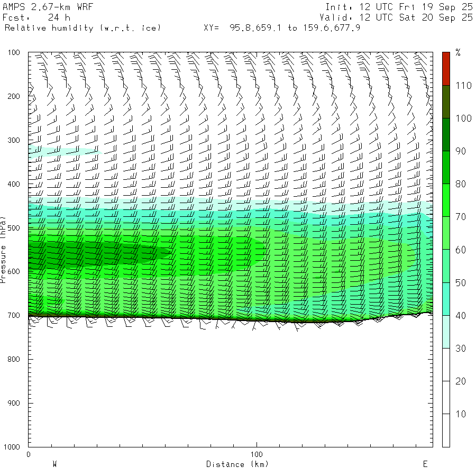
Task: Click the pressure axis label '600'
Action: [14, 272]
